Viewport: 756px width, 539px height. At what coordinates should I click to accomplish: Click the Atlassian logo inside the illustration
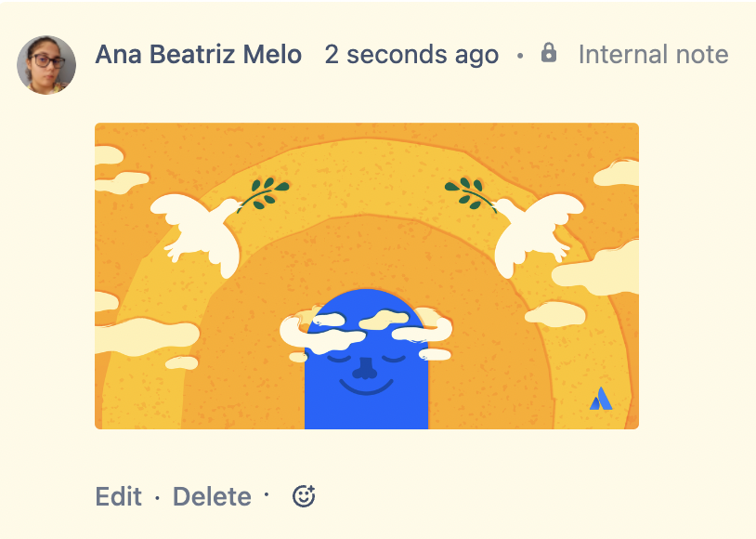[x=600, y=400]
